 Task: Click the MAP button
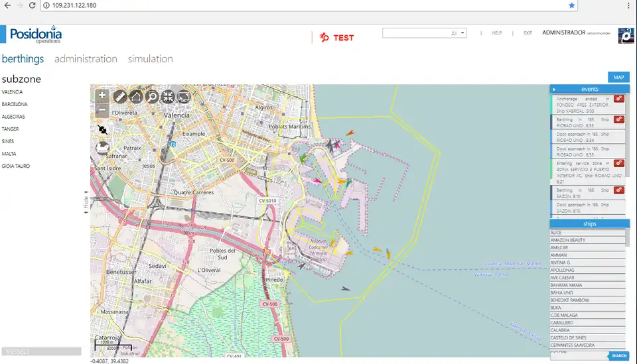[x=618, y=78]
